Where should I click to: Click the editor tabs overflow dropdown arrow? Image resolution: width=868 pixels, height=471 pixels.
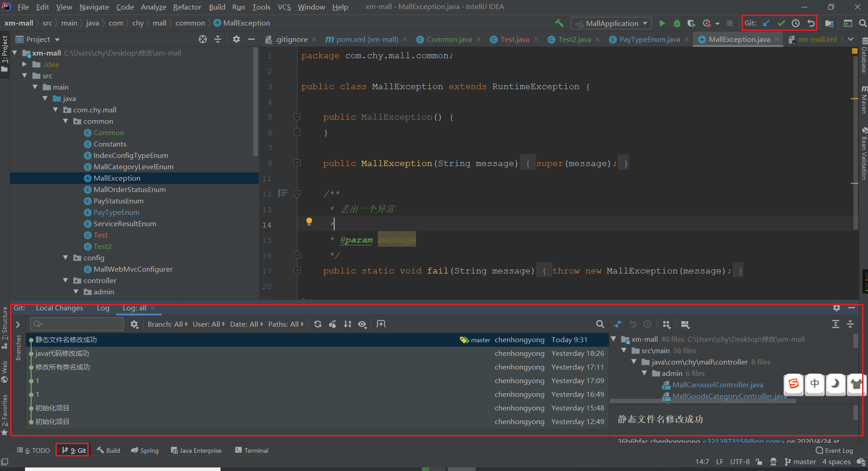851,39
